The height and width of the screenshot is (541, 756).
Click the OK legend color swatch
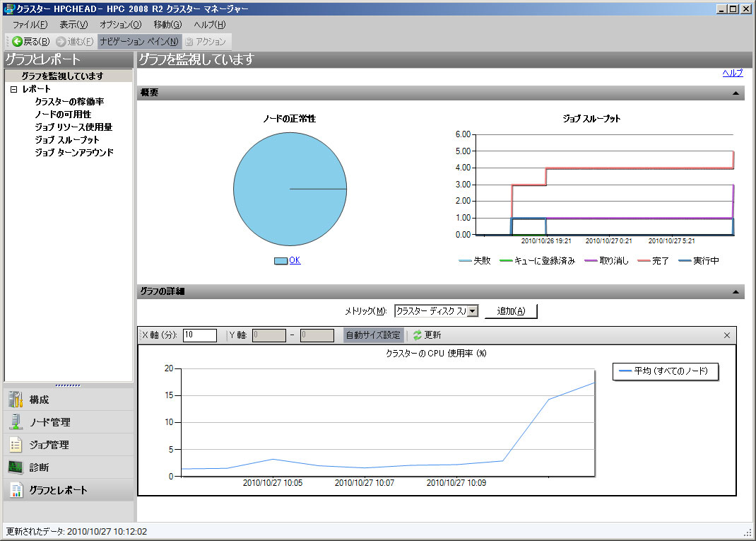point(280,261)
